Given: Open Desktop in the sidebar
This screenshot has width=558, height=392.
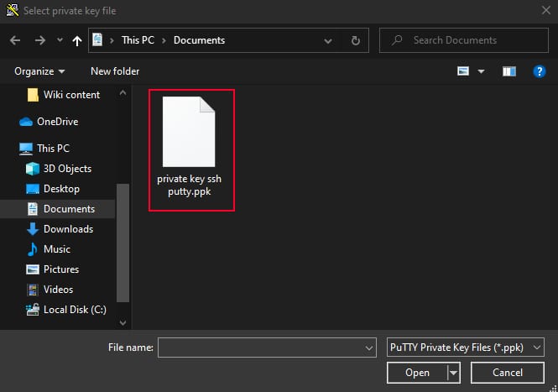Looking at the screenshot, I should 53,189.
